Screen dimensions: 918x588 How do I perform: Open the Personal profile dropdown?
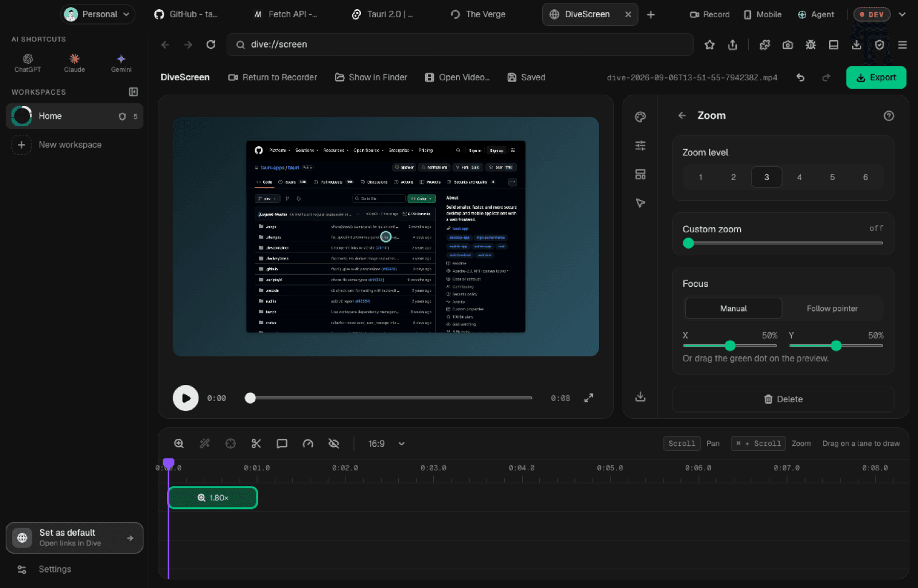(x=98, y=14)
